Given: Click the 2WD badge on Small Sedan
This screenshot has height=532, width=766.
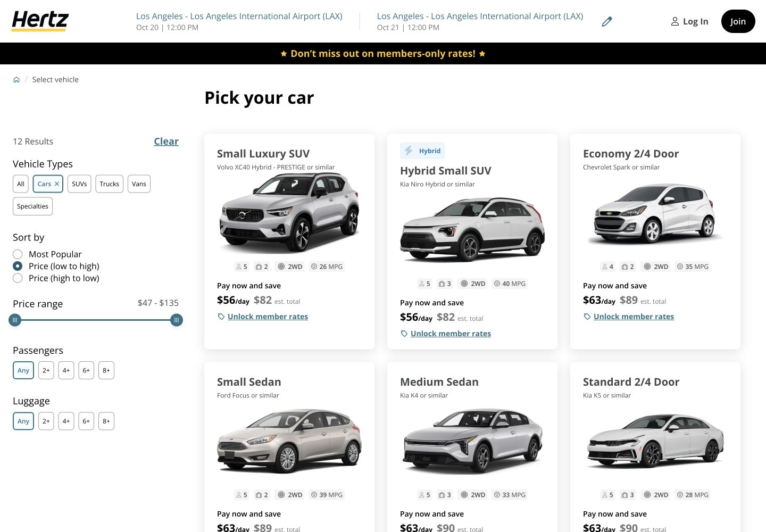Looking at the screenshot, I should [x=290, y=495].
